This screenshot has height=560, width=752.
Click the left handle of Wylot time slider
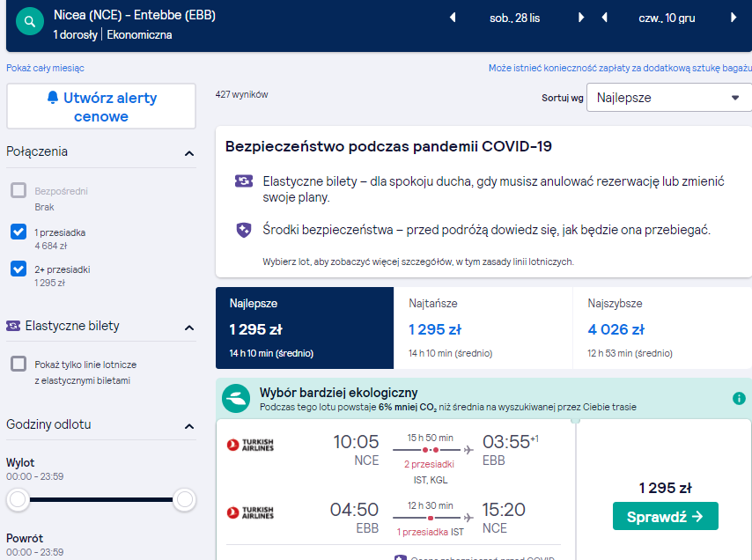tap(18, 499)
